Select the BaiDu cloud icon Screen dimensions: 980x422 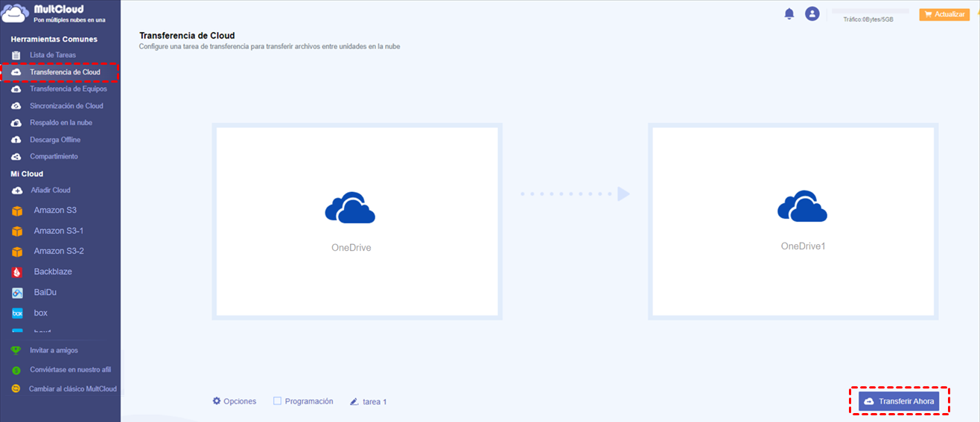[17, 292]
